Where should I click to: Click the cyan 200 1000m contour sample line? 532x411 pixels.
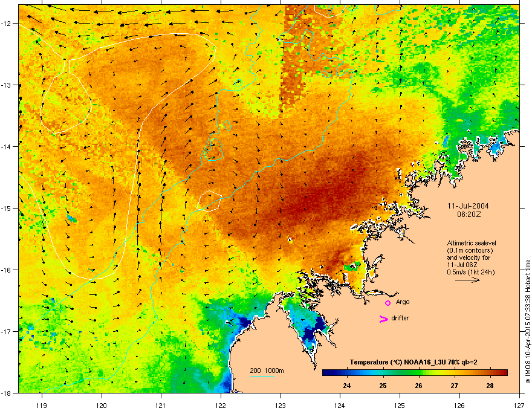point(262,376)
